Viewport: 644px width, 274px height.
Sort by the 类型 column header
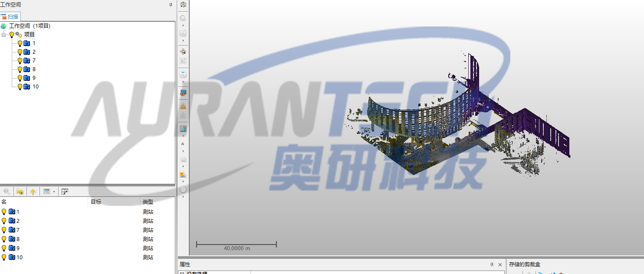coord(158,202)
